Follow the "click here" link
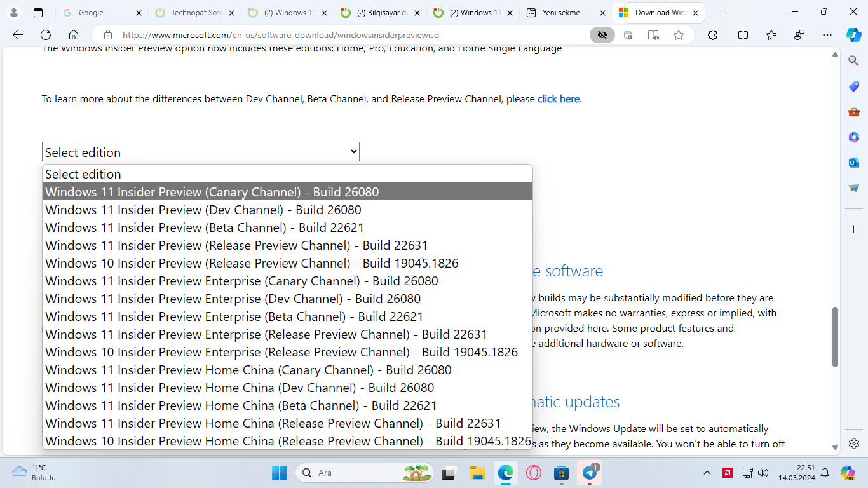The width and height of the screenshot is (868, 488). [x=558, y=99]
